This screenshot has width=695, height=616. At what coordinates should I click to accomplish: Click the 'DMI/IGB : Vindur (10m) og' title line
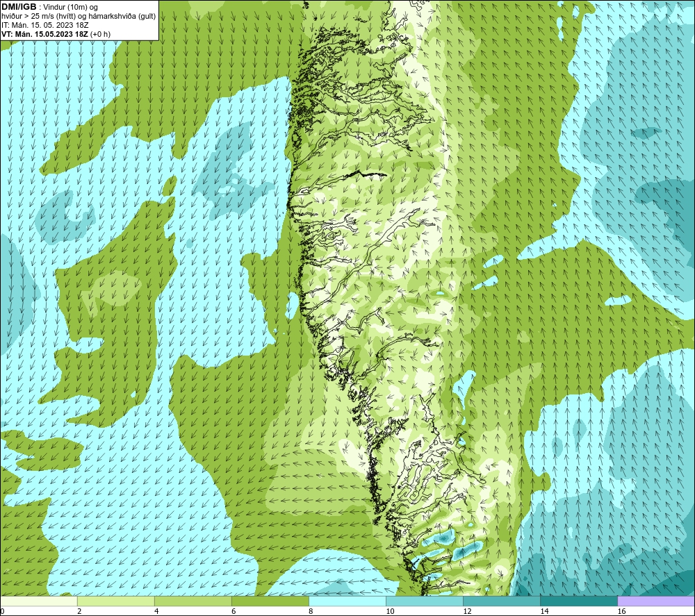pos(49,7)
